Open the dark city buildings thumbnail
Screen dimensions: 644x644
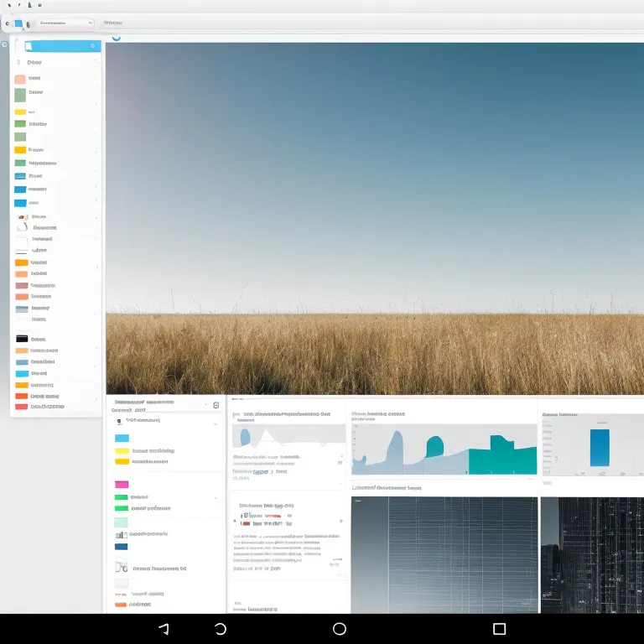[592, 553]
